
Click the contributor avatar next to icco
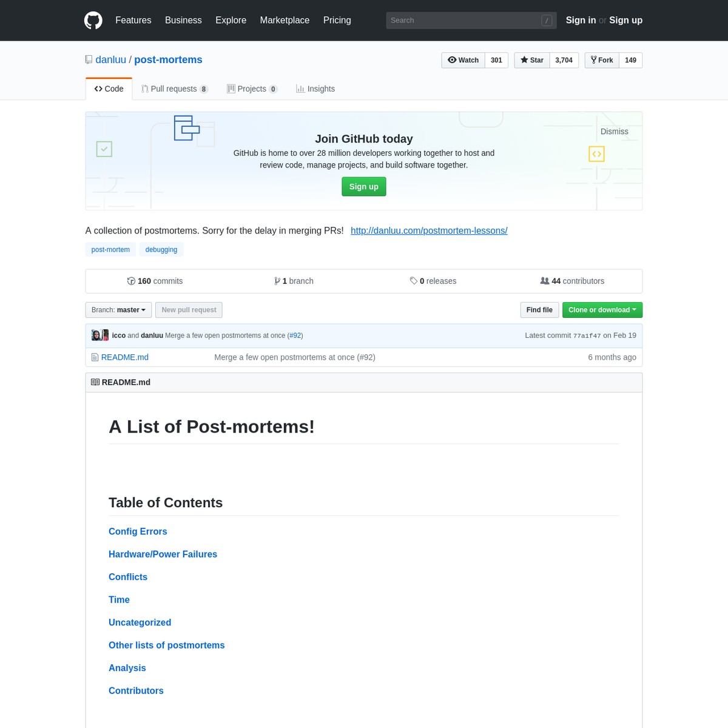[100, 335]
